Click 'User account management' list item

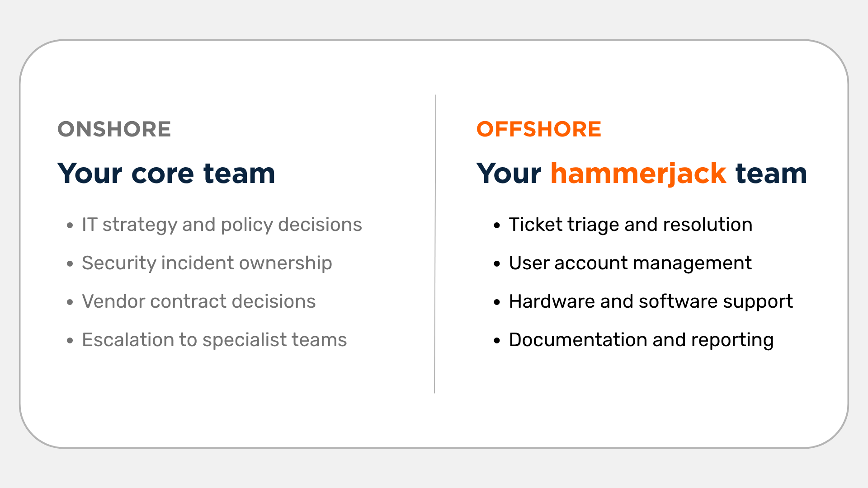[630, 263]
